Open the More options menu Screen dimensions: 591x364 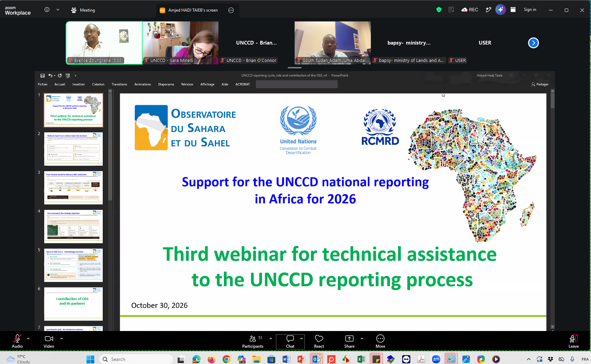pyautogui.click(x=380, y=341)
